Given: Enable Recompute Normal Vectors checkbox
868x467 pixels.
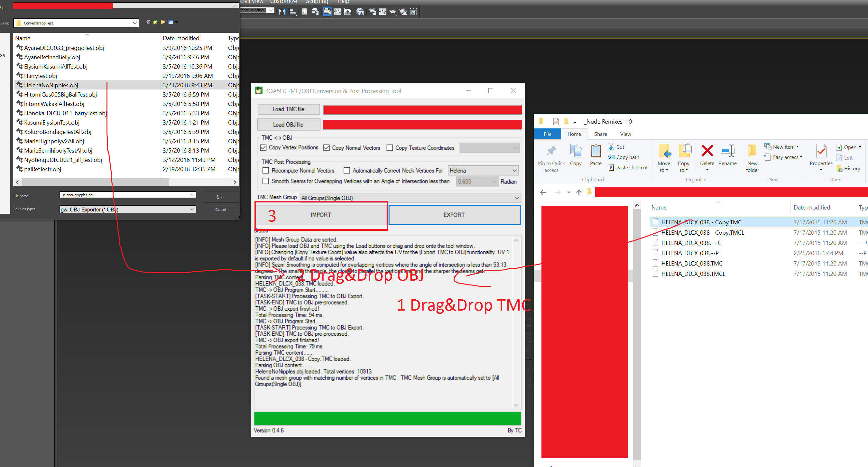Looking at the screenshot, I should point(265,171).
